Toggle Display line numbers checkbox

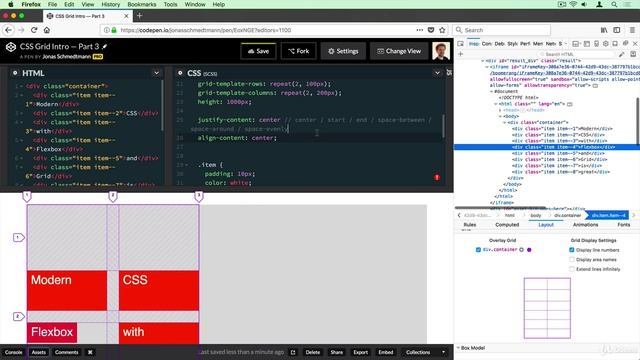pyautogui.click(x=572, y=250)
